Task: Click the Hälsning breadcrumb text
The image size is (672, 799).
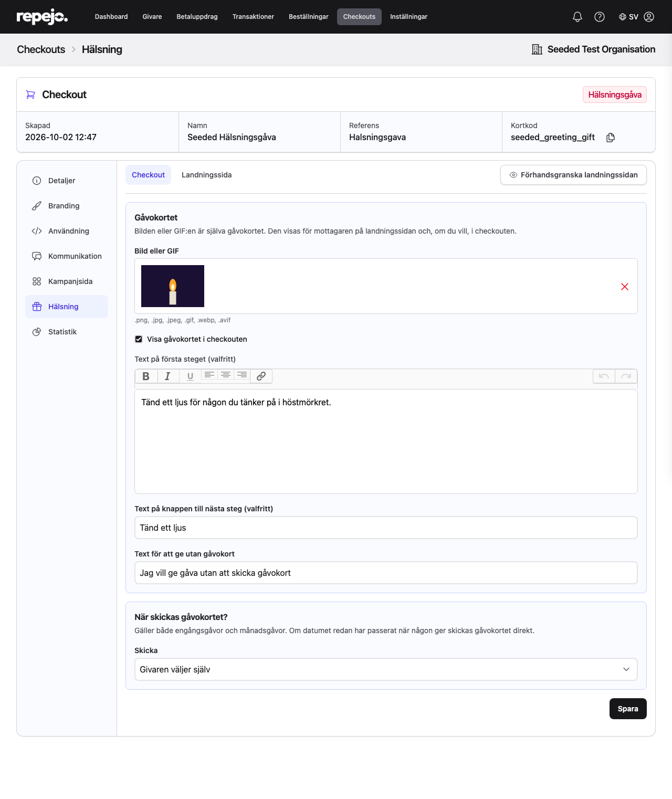Action: (x=102, y=49)
